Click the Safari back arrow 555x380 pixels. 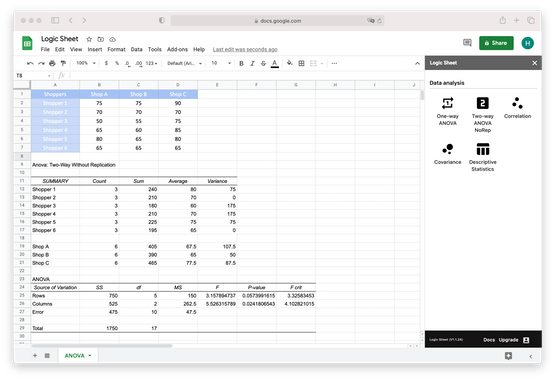click(x=71, y=21)
